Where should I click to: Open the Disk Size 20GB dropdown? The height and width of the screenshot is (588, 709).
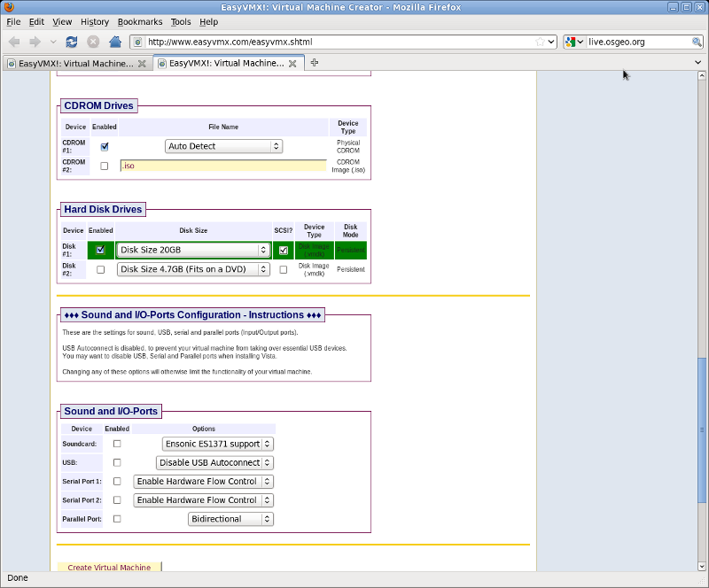click(193, 250)
